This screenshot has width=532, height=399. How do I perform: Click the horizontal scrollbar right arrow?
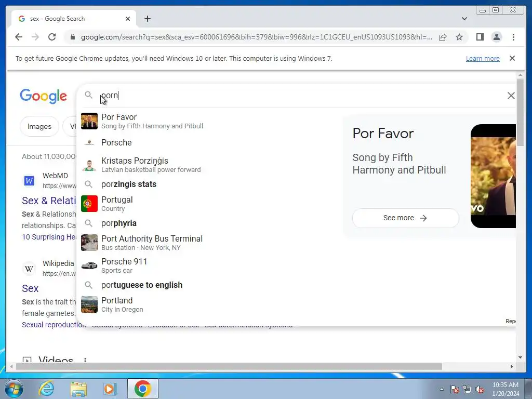click(x=512, y=366)
